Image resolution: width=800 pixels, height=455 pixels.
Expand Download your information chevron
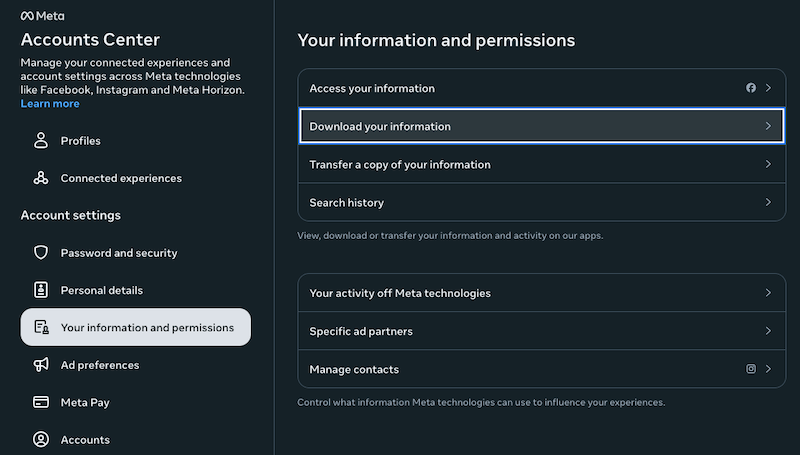pos(768,126)
